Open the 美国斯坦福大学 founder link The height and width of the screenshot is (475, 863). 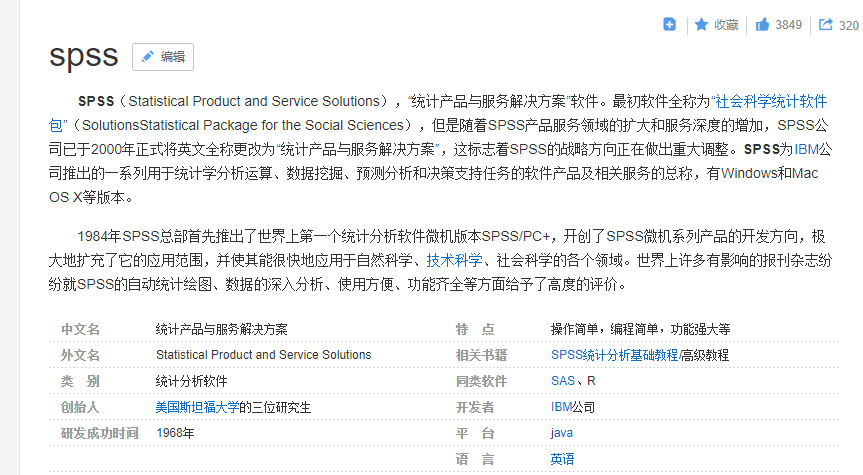(x=197, y=407)
